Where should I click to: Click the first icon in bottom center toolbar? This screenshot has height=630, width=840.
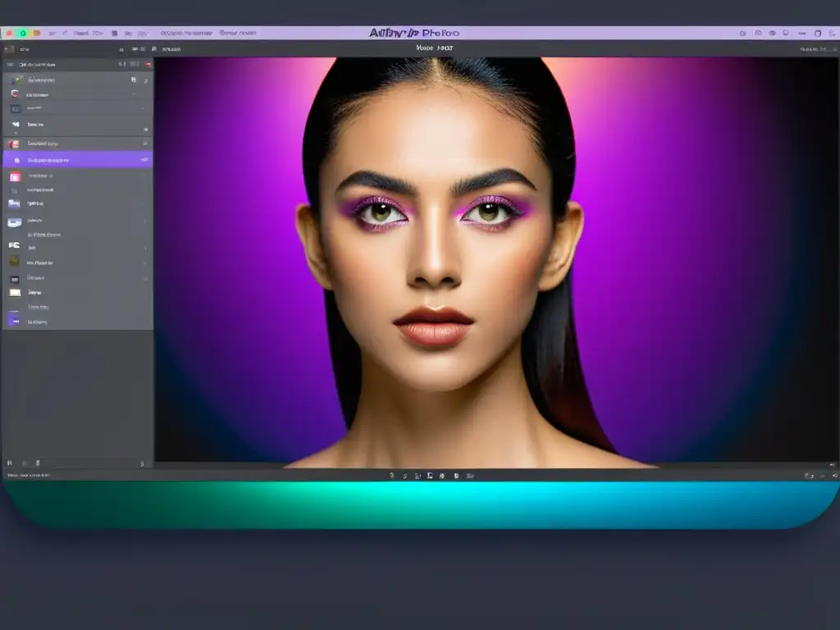391,475
